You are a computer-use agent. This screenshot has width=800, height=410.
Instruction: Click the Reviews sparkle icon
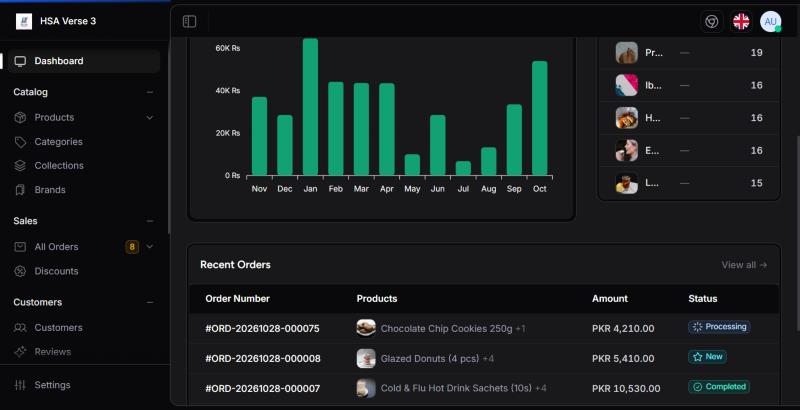[x=20, y=352]
